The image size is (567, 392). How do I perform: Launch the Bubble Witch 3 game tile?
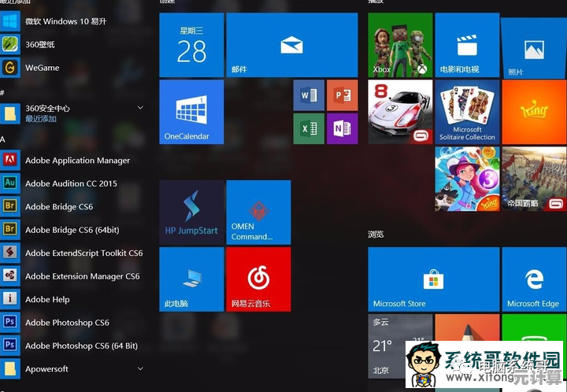467,179
